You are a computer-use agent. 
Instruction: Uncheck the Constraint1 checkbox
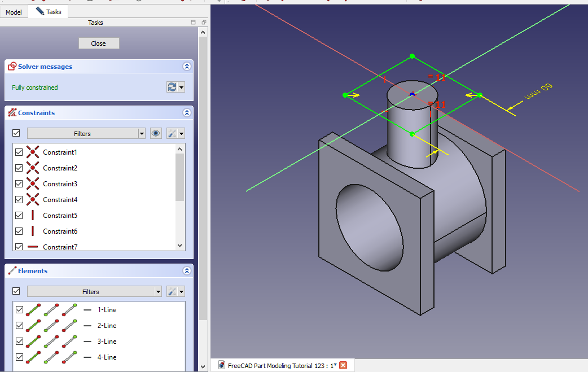click(x=19, y=152)
